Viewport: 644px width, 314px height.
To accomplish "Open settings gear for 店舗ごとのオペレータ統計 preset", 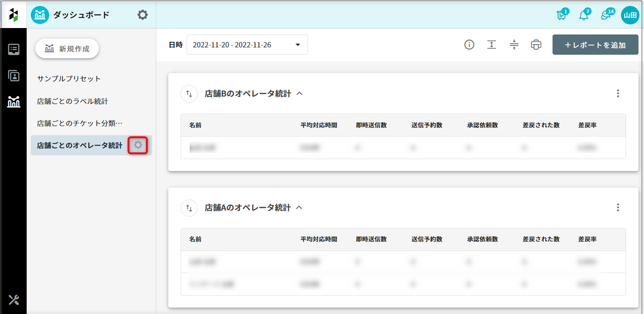I will pos(138,145).
